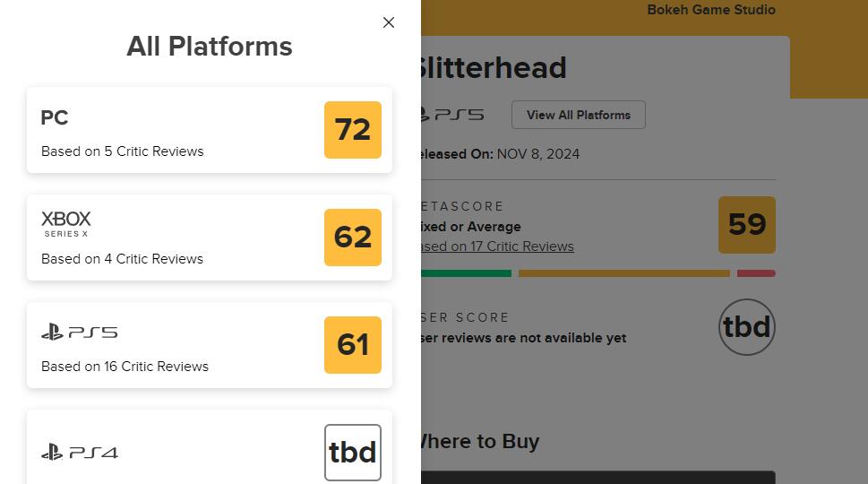
Task: Click the PS5 logo in platforms list
Action: click(80, 333)
